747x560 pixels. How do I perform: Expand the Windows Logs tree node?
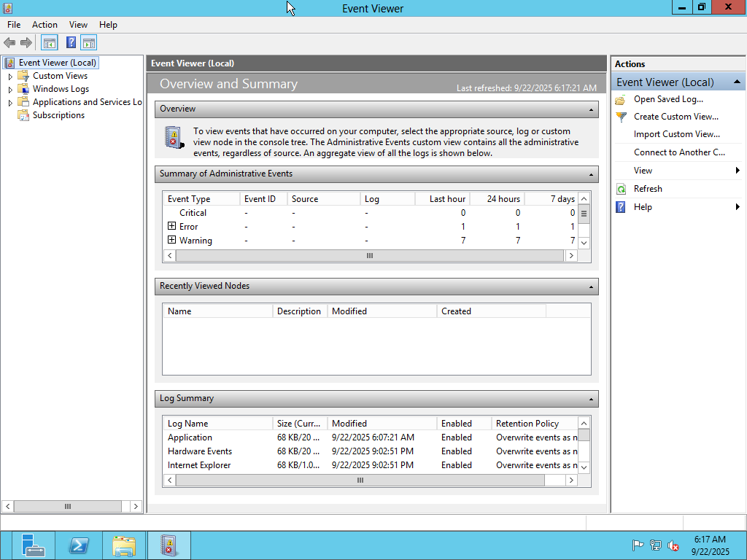tap(10, 90)
